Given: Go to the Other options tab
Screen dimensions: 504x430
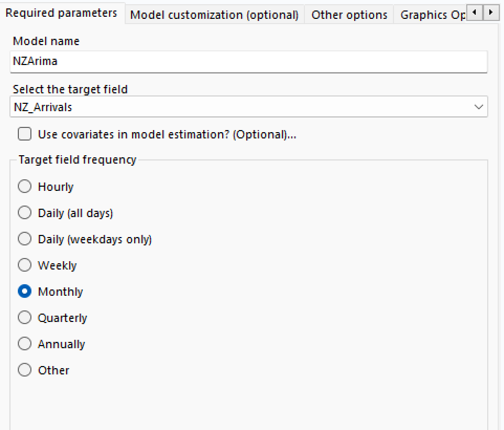Looking at the screenshot, I should (349, 15).
